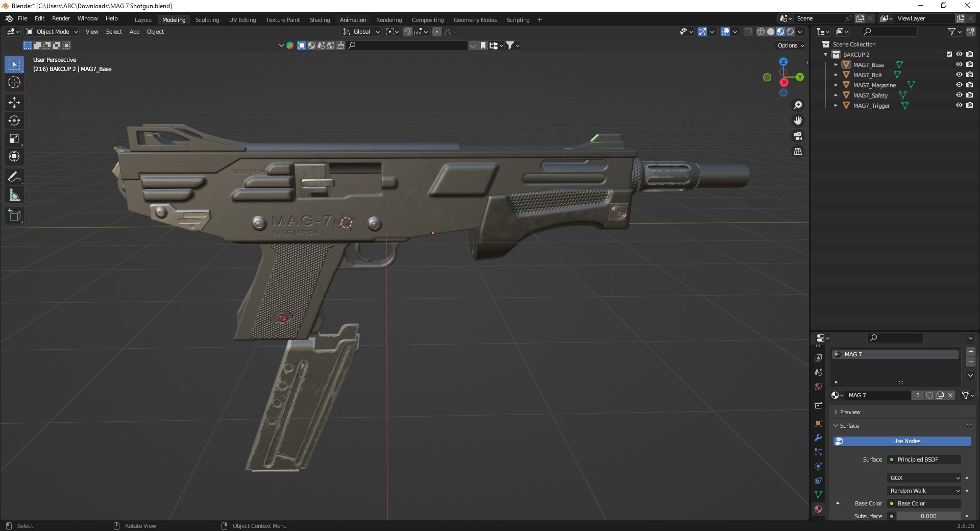Duplicate the MAG 7 material
Viewport: 980px width, 531px height.
click(940, 395)
